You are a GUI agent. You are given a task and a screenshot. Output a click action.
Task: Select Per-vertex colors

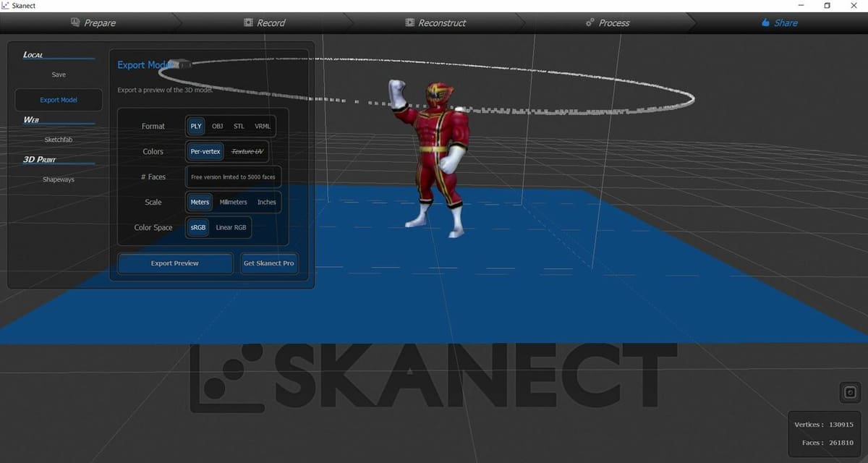coord(205,151)
